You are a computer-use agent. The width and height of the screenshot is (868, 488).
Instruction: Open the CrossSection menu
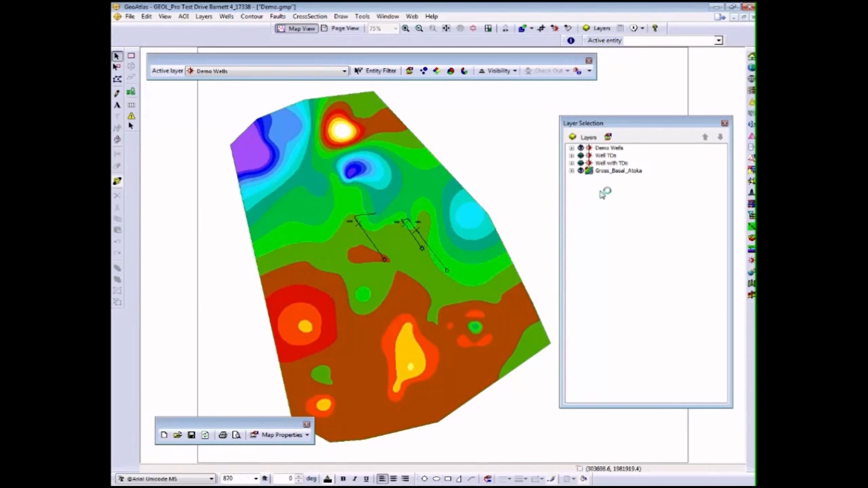(310, 16)
